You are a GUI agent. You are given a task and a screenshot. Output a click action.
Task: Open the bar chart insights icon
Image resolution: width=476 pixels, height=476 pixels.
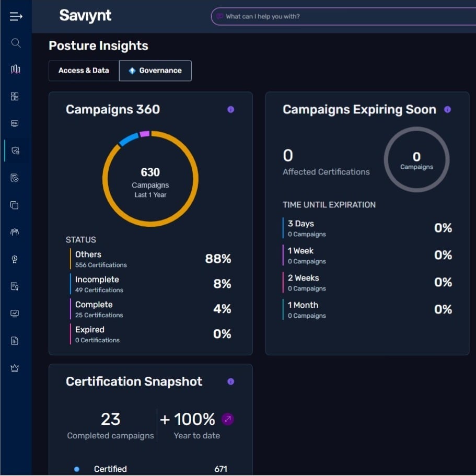point(16,69)
